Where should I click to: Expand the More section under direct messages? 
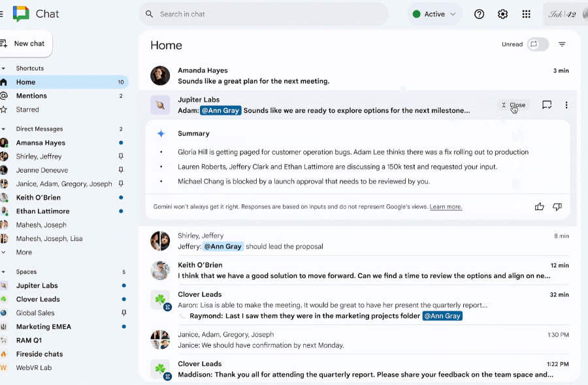coord(23,252)
